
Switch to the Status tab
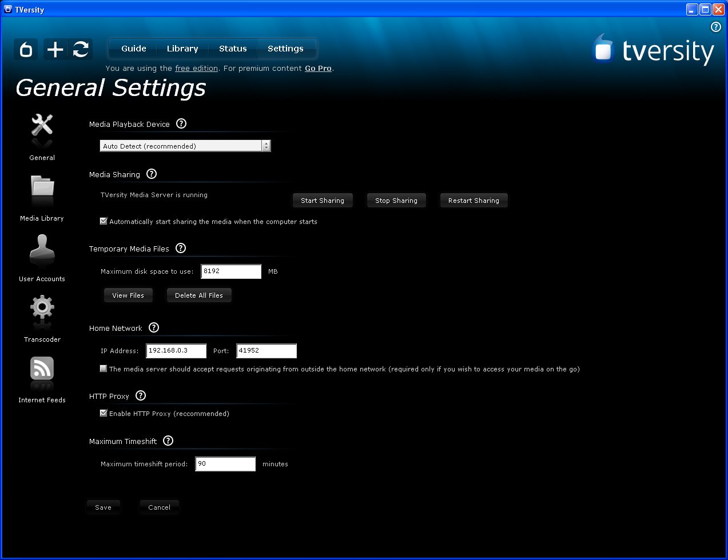coord(233,49)
